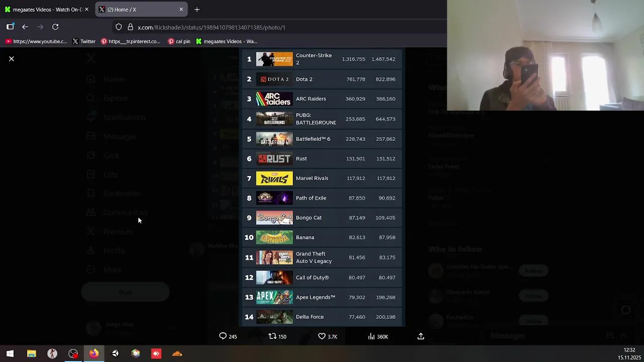Image resolution: width=644 pixels, height=362 pixels.
Task: Open the cal pin bookmark
Action: [179, 41]
